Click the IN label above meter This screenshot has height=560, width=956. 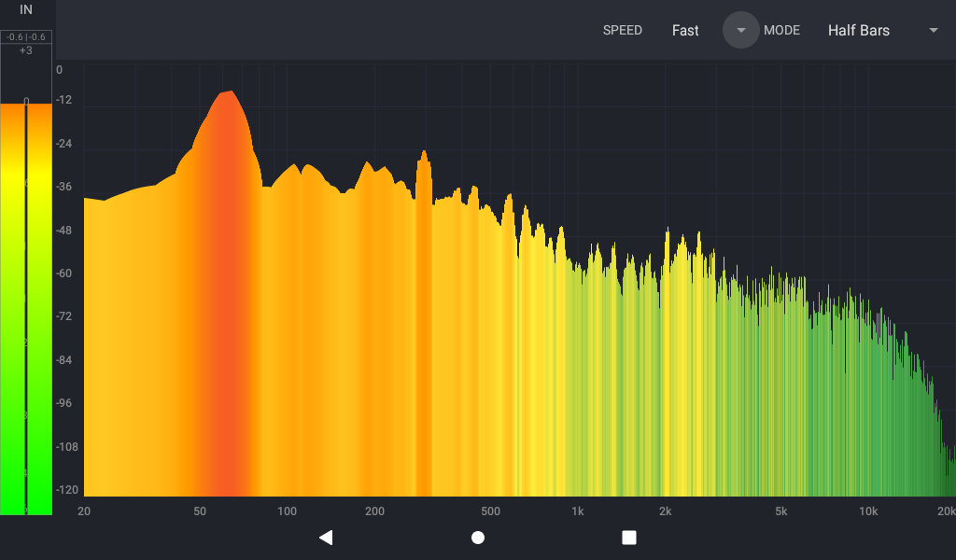25,9
